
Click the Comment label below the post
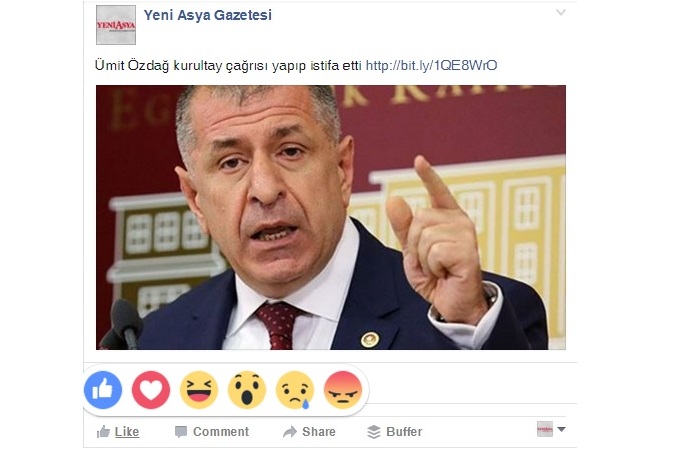(221, 432)
